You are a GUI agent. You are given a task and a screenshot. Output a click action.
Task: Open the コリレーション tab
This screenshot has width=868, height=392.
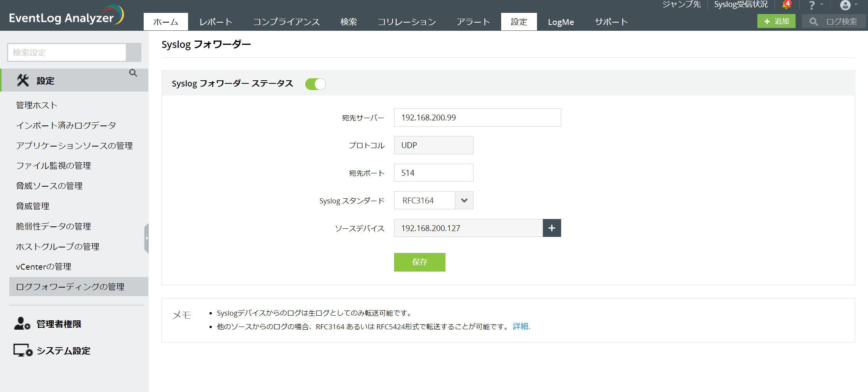coord(407,22)
